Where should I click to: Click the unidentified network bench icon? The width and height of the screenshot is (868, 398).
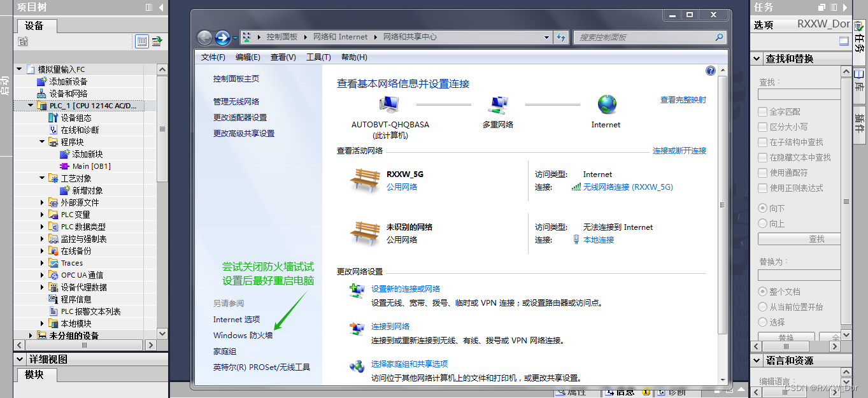click(365, 232)
